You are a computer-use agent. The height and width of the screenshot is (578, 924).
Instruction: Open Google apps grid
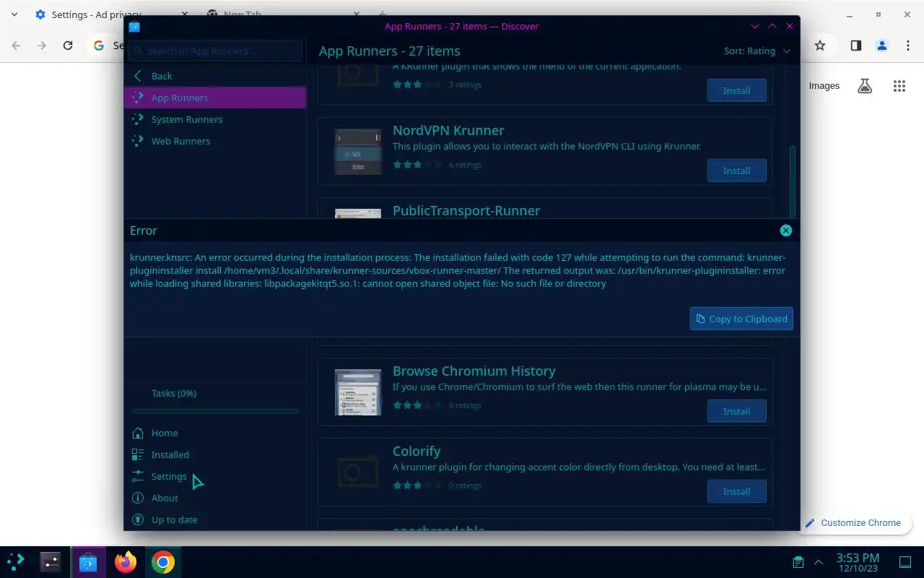[x=899, y=86]
